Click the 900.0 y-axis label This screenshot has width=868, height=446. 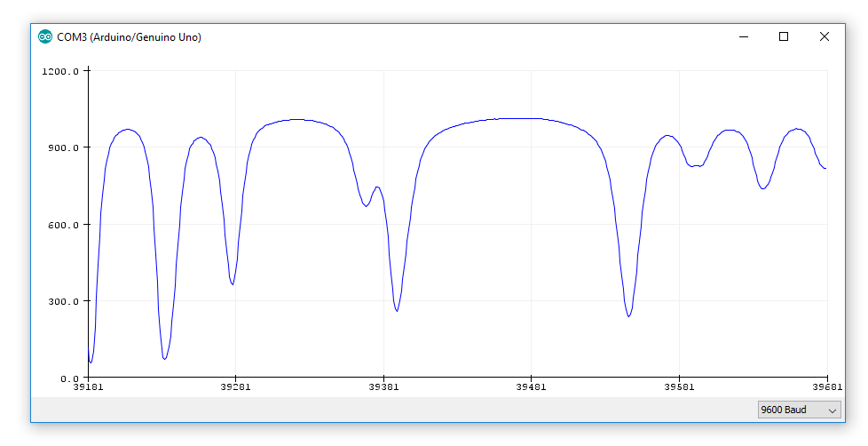tap(63, 148)
